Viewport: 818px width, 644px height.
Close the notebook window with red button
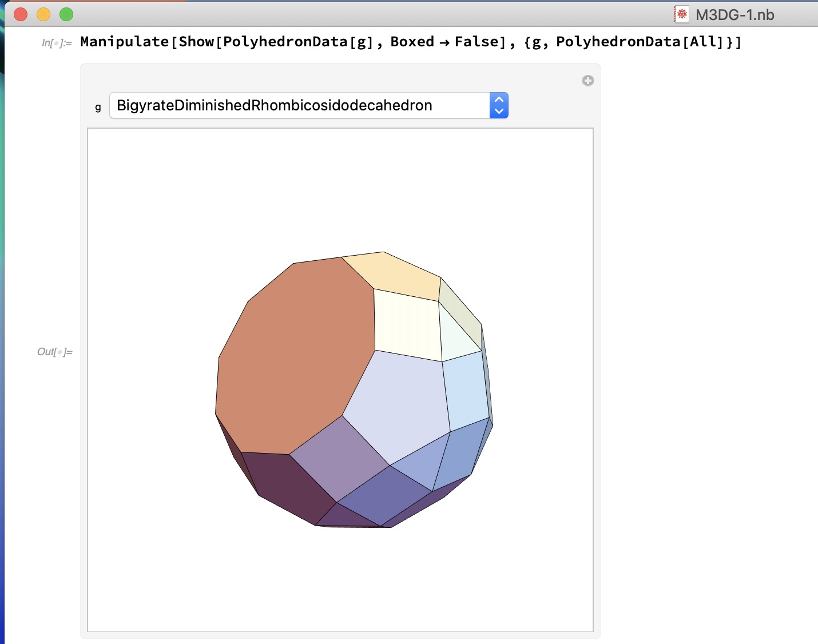pyautogui.click(x=20, y=14)
